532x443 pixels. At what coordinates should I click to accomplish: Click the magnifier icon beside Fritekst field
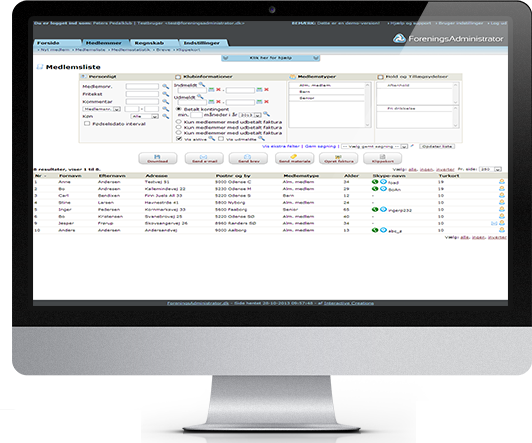tap(165, 94)
